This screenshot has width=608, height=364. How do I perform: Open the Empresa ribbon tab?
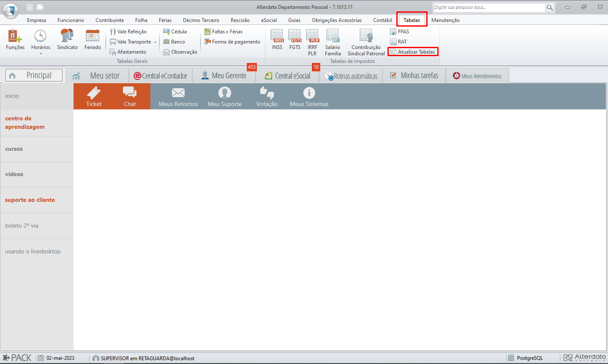[37, 20]
